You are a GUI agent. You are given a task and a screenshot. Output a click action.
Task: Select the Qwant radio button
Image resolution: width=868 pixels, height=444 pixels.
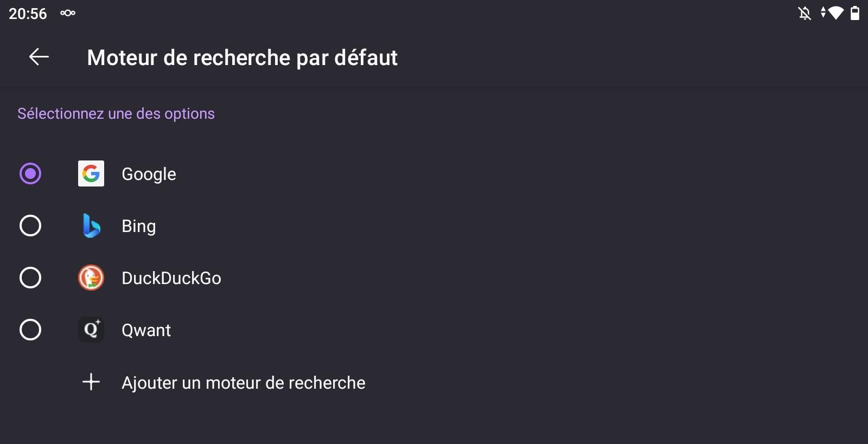[30, 330]
